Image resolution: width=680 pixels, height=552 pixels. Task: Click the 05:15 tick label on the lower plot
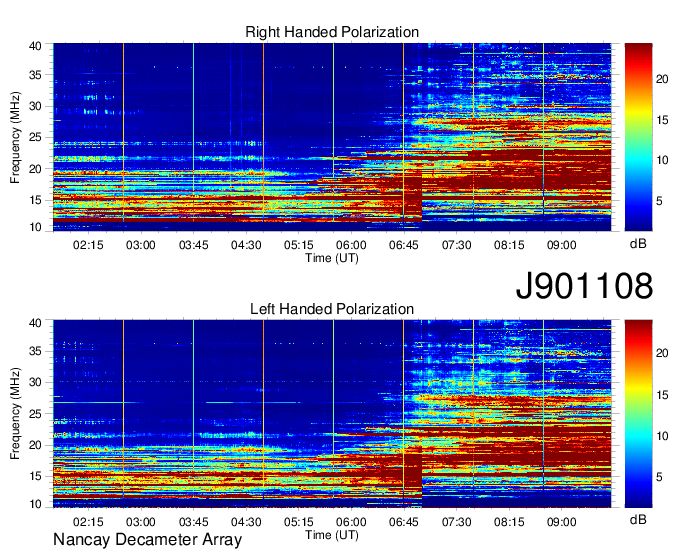click(x=298, y=522)
